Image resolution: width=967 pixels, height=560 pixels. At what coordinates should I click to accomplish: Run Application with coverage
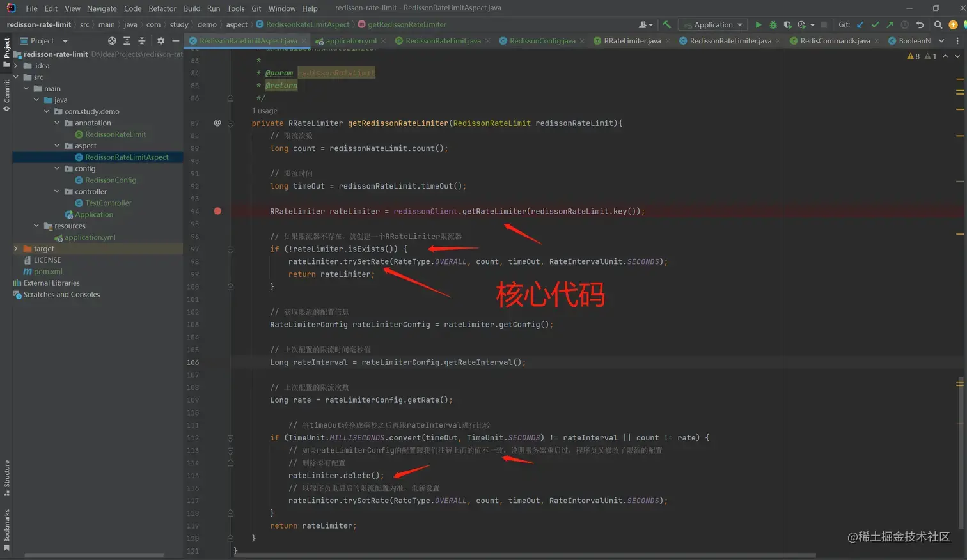pyautogui.click(x=787, y=25)
